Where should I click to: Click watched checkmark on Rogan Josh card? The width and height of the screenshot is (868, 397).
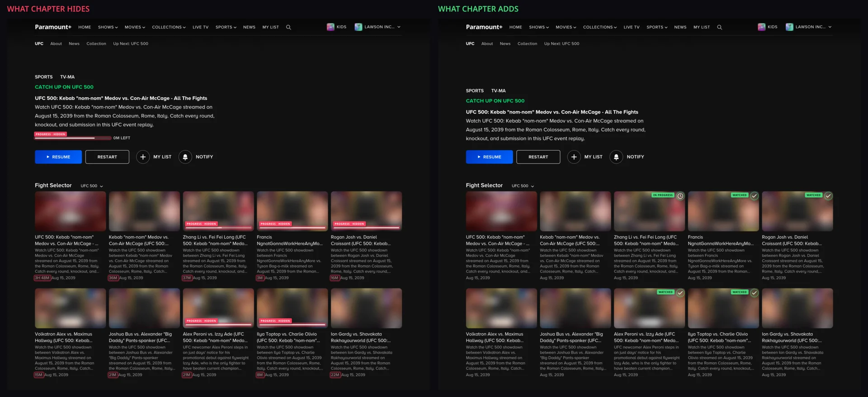pos(828,196)
